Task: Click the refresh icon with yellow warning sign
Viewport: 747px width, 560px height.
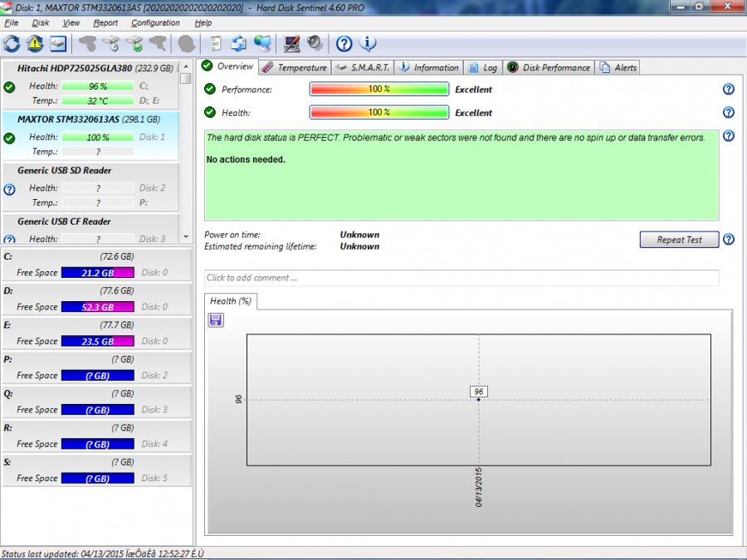Action: point(35,44)
